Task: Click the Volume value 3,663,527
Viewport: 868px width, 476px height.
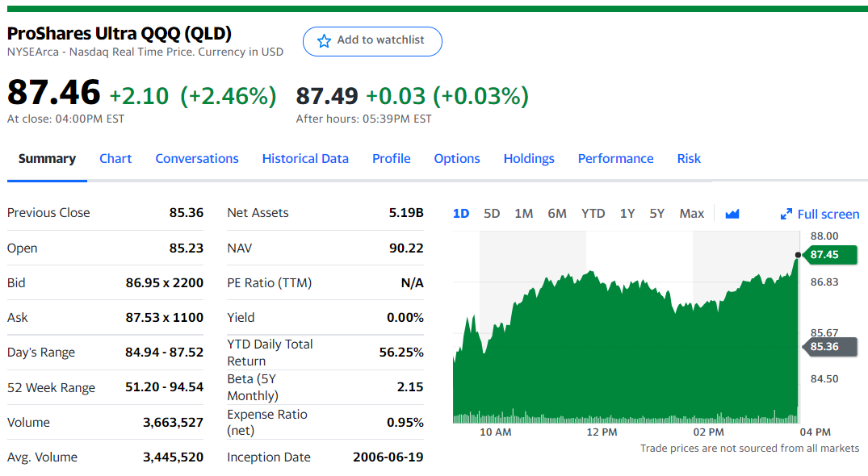Action: [x=174, y=423]
